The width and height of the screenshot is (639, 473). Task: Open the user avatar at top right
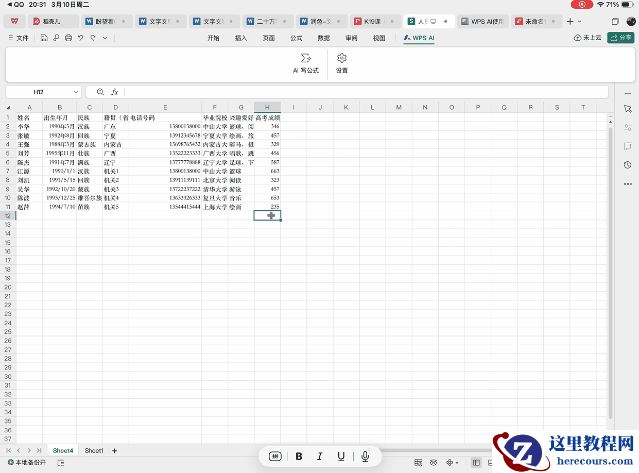click(631, 21)
